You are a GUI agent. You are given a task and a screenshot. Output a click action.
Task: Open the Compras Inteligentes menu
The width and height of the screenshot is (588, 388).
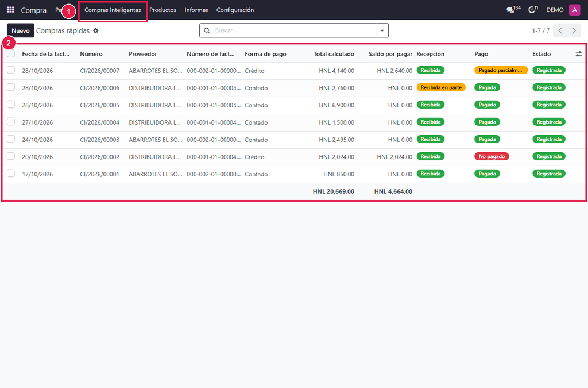[113, 10]
